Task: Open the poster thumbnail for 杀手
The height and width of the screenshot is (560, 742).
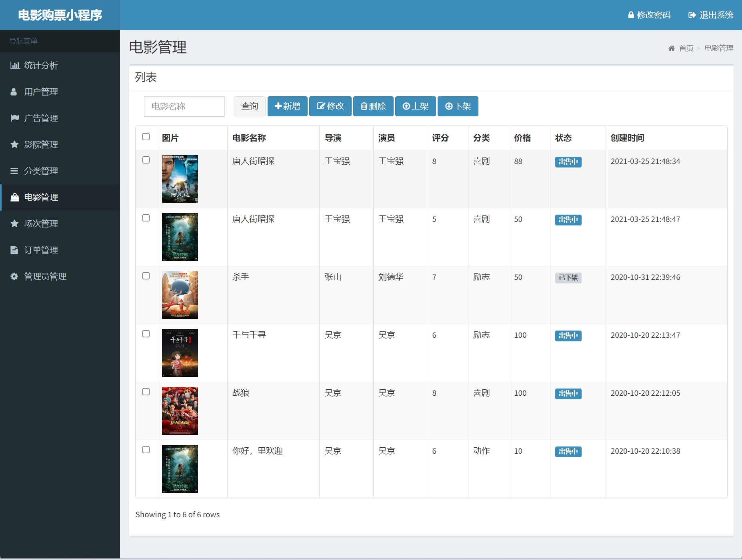Action: click(180, 295)
